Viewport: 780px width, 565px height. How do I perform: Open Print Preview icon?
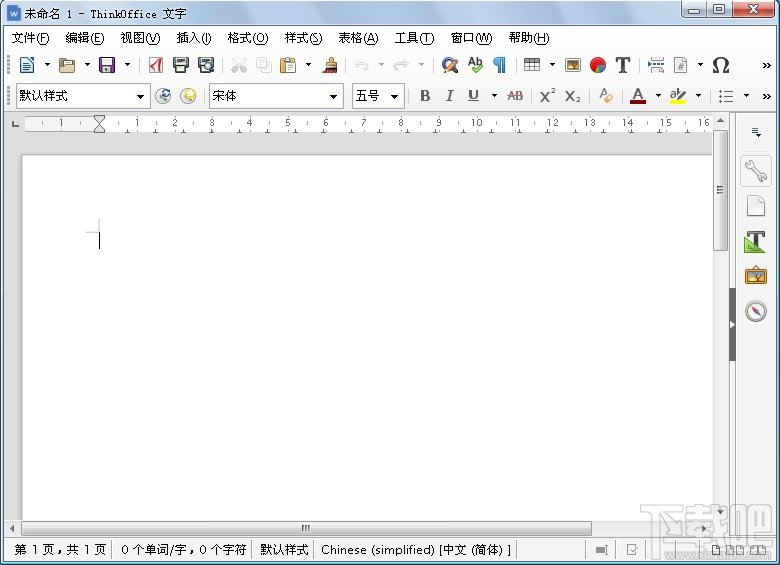click(x=206, y=65)
